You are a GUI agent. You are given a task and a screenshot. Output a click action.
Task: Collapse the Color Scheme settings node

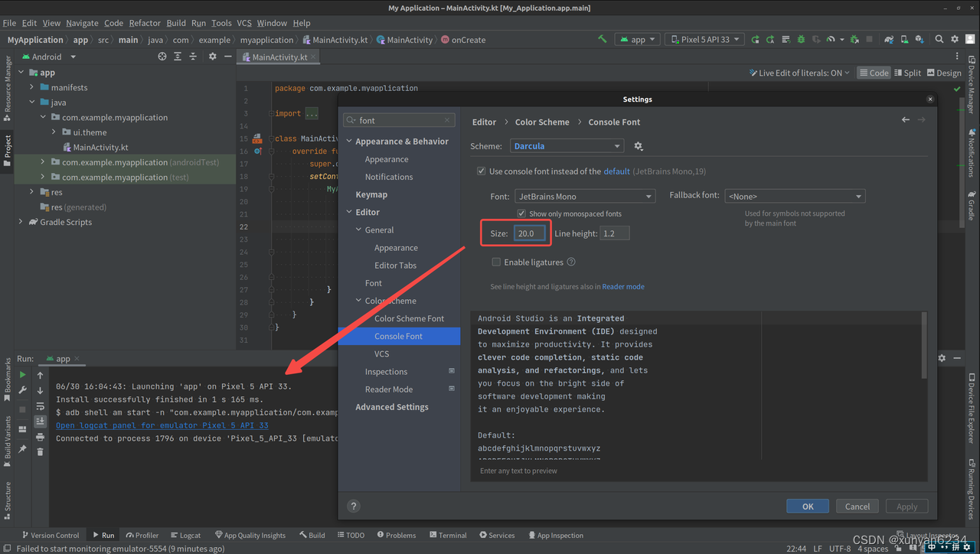[358, 301]
